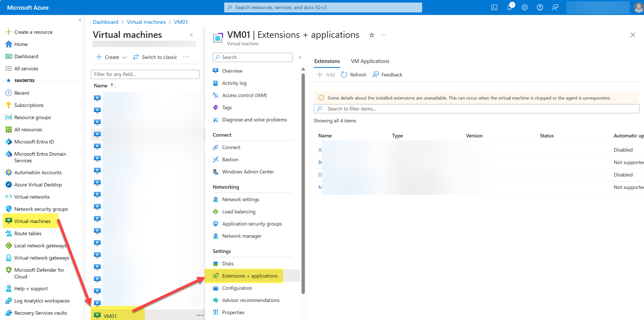Image resolution: width=644 pixels, height=320 pixels.
Task: Expand the Create dropdown chevron
Action: [x=124, y=57]
